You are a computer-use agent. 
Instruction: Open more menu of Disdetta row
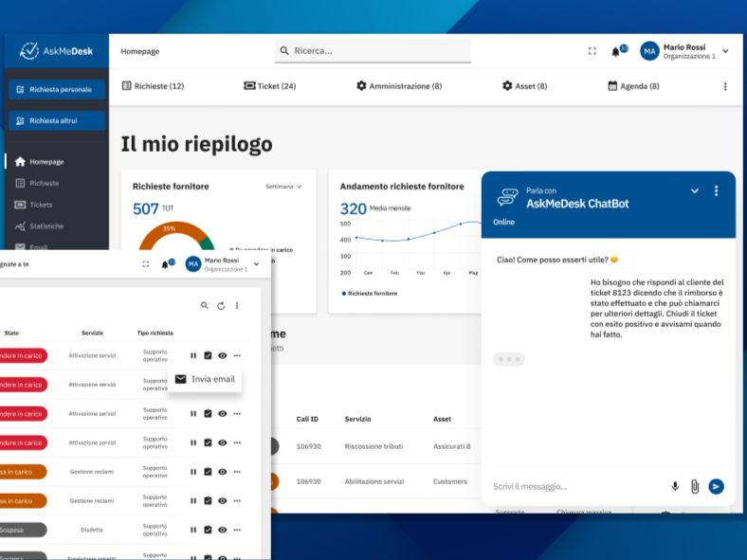point(237,530)
